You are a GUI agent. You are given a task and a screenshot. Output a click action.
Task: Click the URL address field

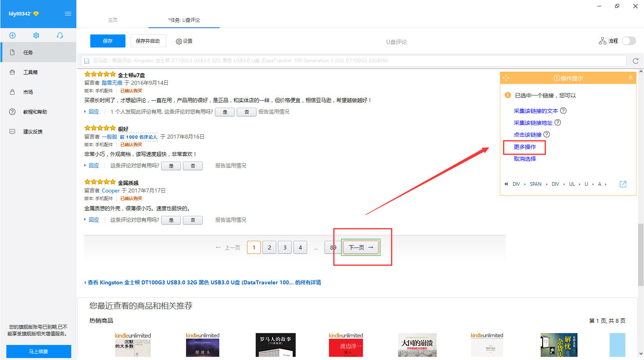tap(354, 61)
